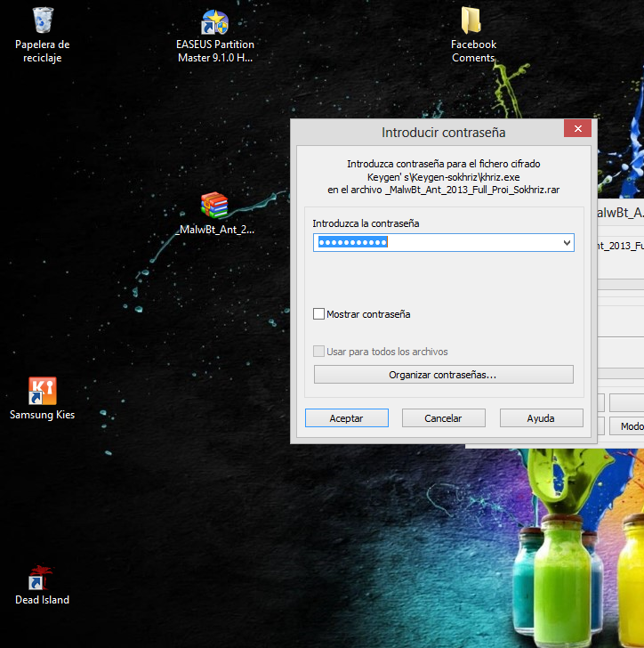Viewport: 644px width, 648px height.
Task: Click the Modo button in the background window
Action: (x=627, y=426)
